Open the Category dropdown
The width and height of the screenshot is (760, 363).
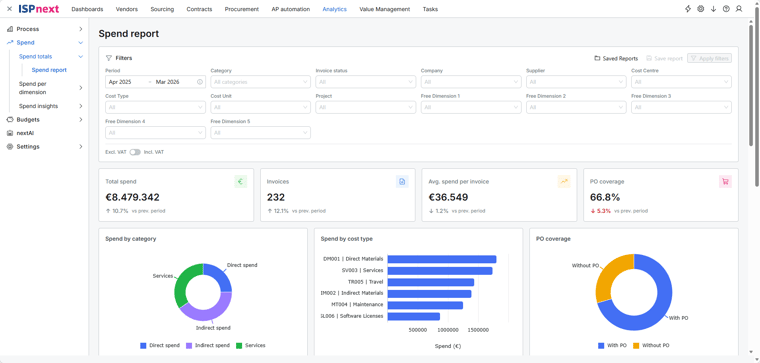pos(260,82)
